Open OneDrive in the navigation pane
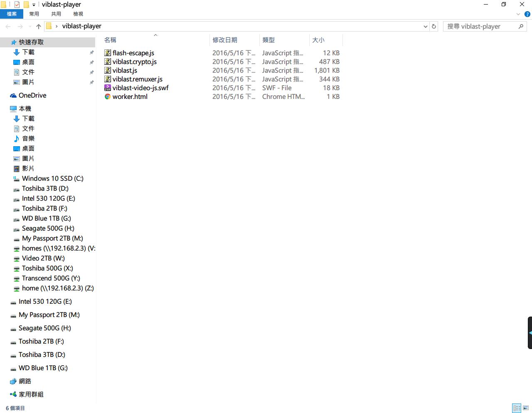The height and width of the screenshot is (413, 532). pyautogui.click(x=32, y=95)
